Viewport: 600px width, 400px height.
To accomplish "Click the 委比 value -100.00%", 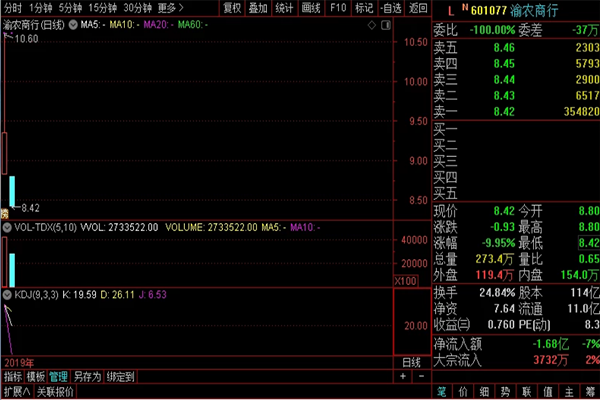I will tap(492, 30).
